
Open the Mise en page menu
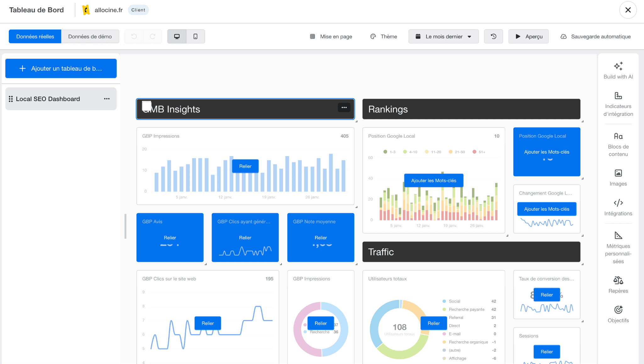pos(331,36)
